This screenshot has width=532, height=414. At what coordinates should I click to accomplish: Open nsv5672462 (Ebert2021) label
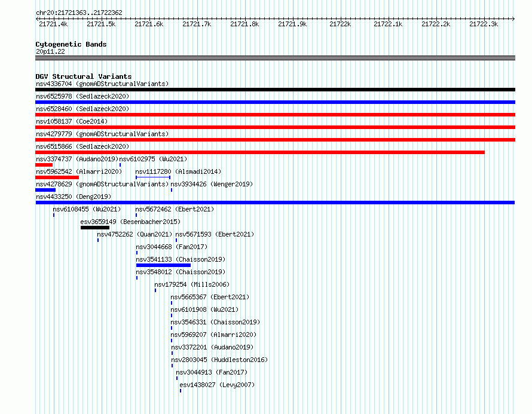(175, 209)
